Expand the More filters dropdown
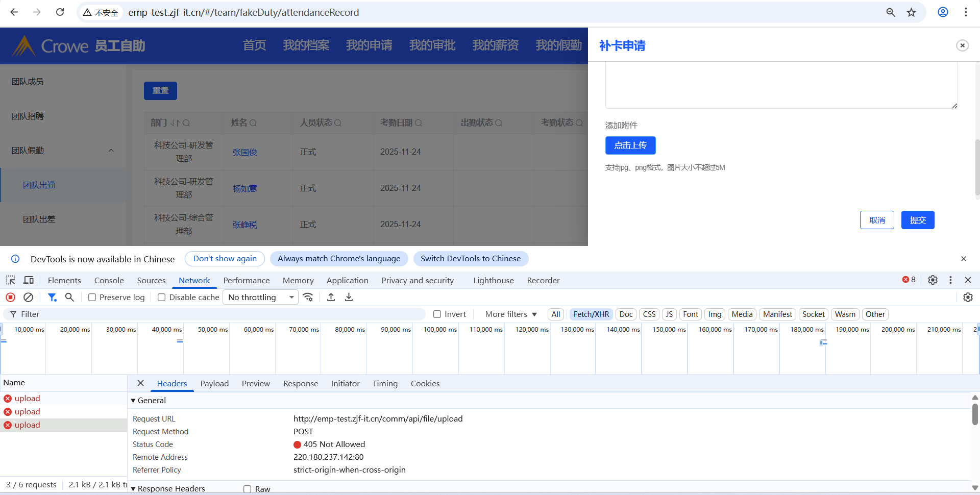980x495 pixels. point(511,314)
